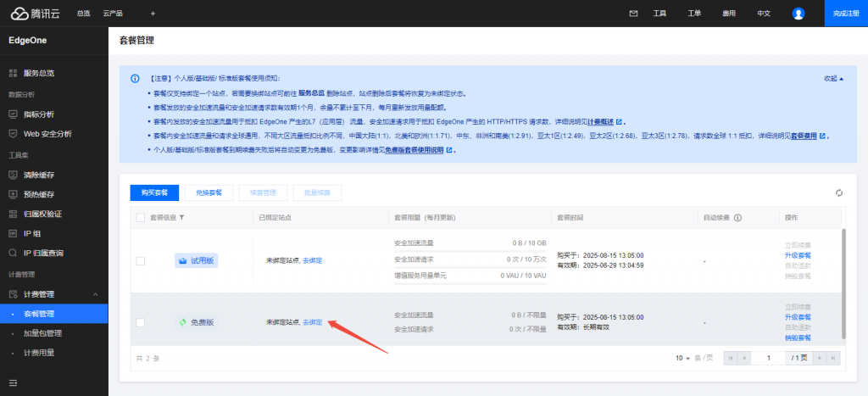Click the 完成注册 button

tap(847, 14)
